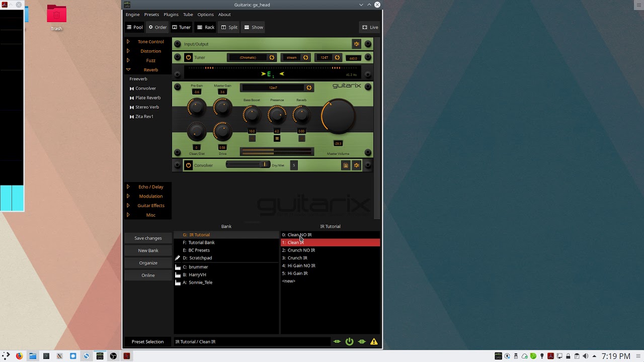Click the Save changes button
This screenshot has height=362, width=644.
[x=148, y=238]
